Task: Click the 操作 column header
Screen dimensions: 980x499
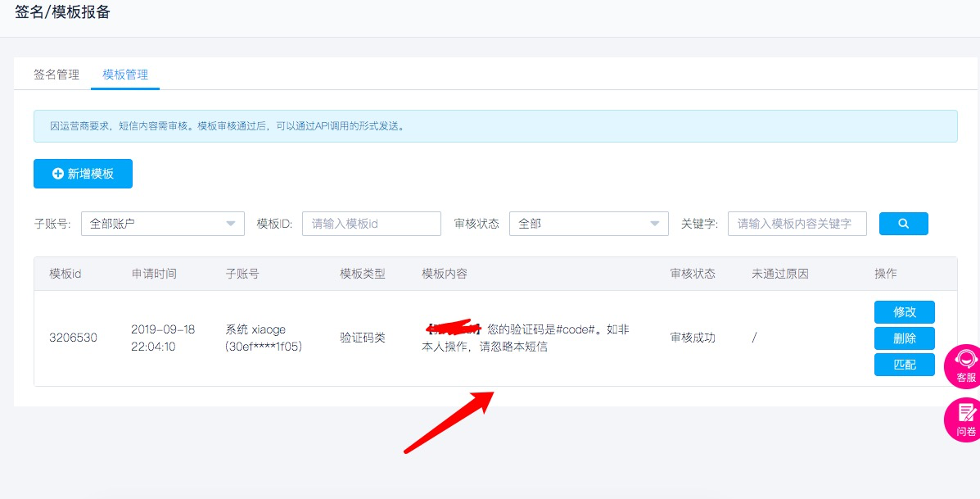Action: click(886, 274)
